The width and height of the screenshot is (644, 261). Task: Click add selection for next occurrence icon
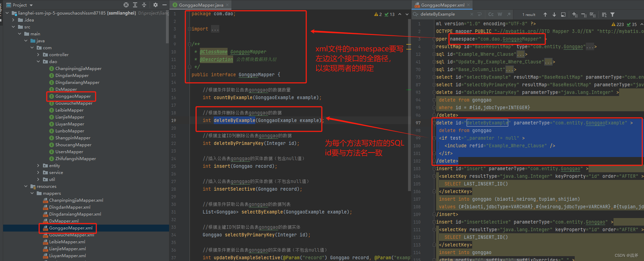point(575,15)
